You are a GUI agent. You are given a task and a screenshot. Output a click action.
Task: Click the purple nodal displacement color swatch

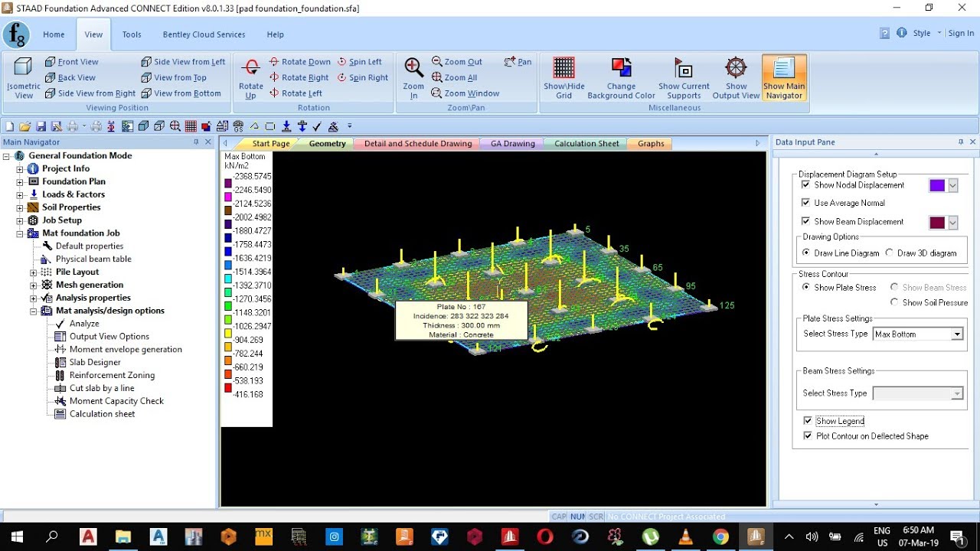pyautogui.click(x=937, y=185)
